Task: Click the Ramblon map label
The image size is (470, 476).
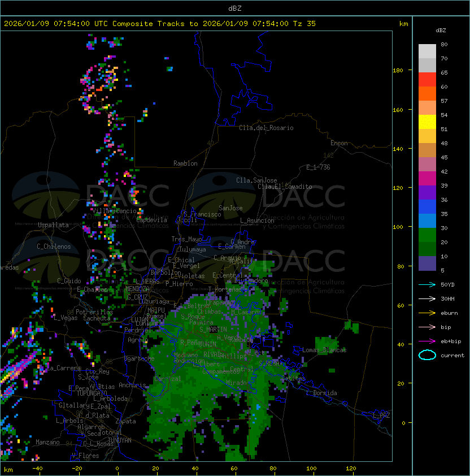Action: point(185,163)
